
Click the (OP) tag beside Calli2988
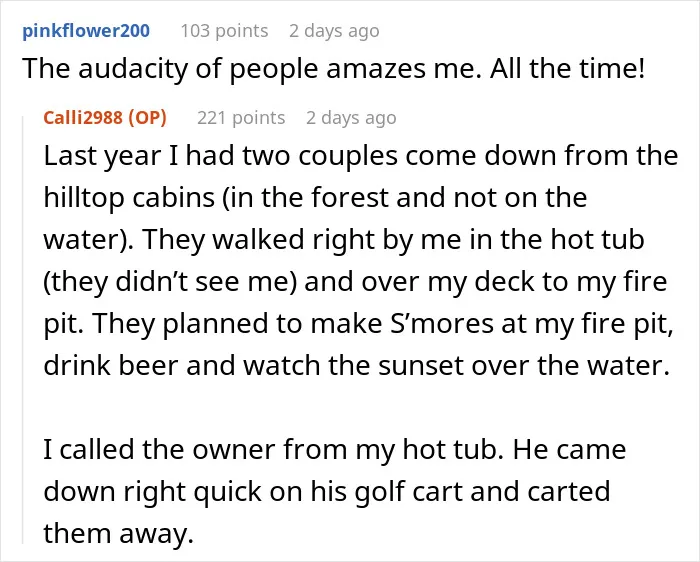click(x=147, y=118)
